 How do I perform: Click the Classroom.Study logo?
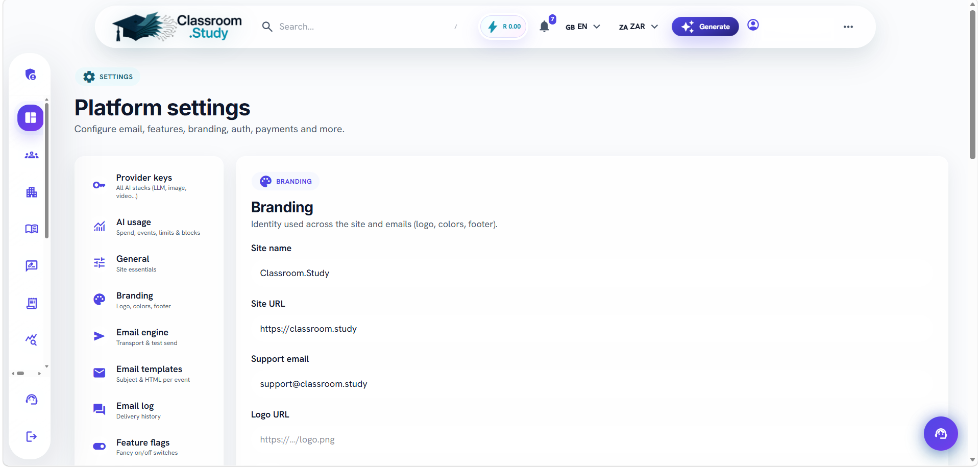177,27
